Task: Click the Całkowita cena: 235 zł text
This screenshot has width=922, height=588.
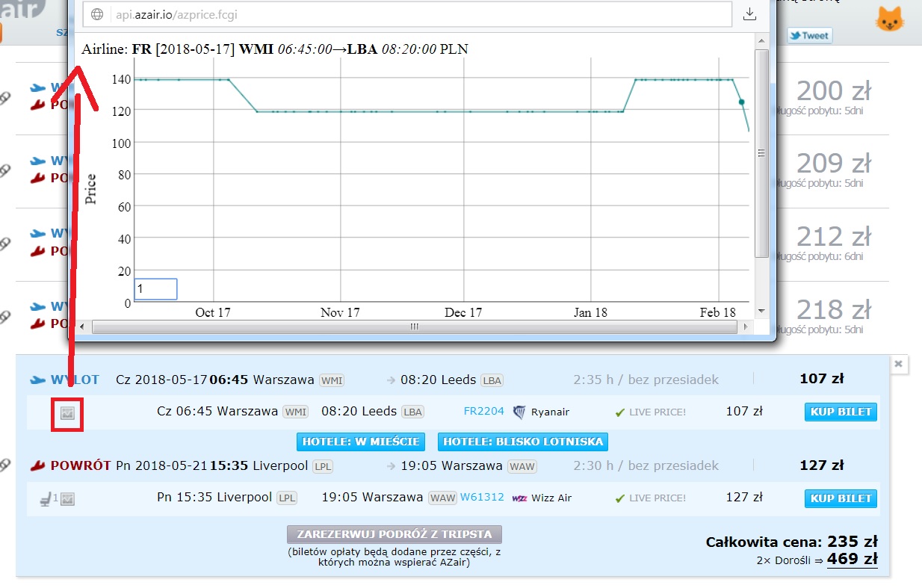Action: tap(792, 542)
